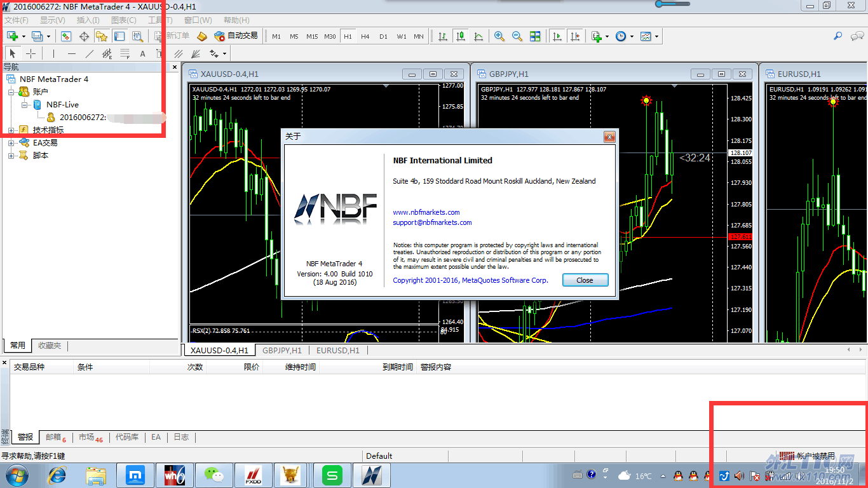Open the Strategy Tester magnifier icon
Image resolution: width=868 pixels, height=488 pixels.
pyautogui.click(x=137, y=36)
